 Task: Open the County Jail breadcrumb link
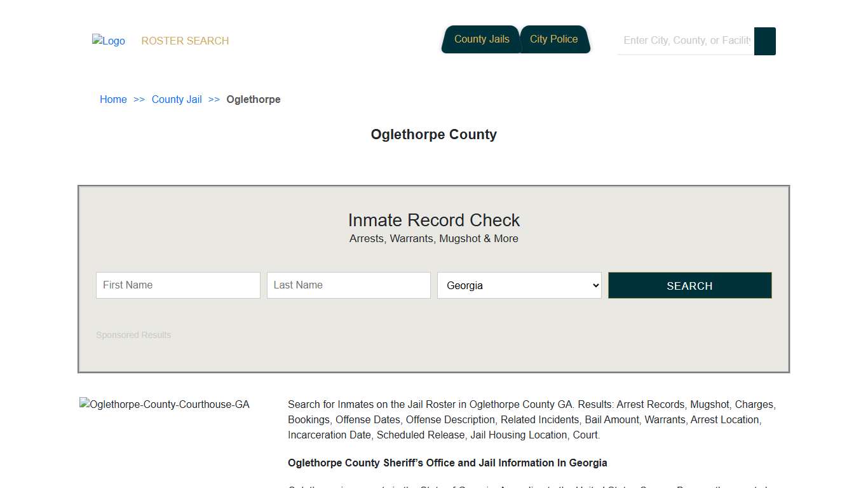pyautogui.click(x=176, y=99)
